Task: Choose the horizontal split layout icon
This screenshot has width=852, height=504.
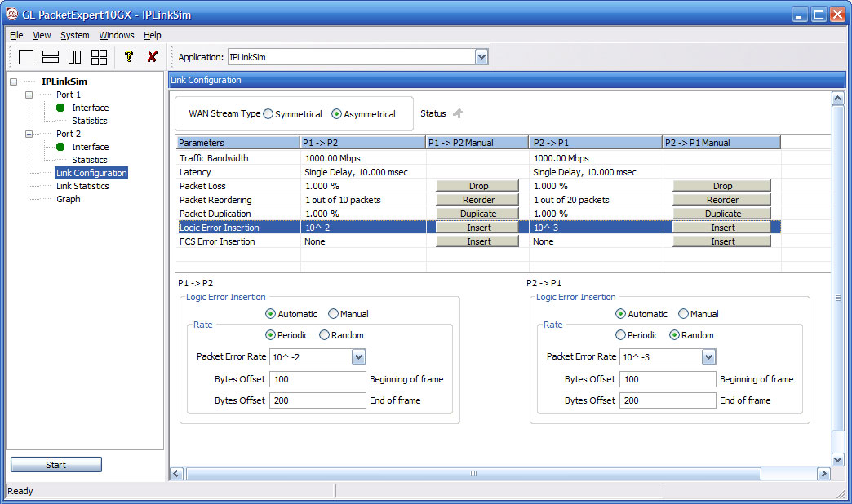Action: (x=51, y=57)
